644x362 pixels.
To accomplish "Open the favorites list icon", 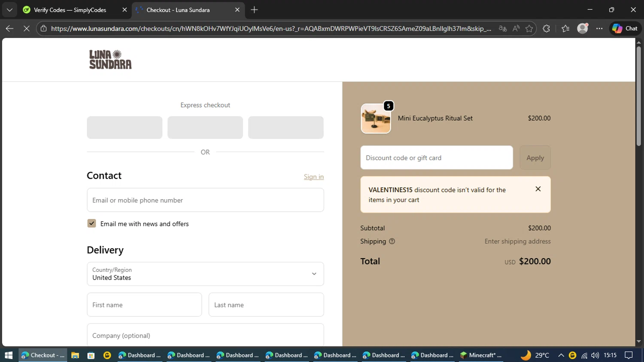I will tap(565, 29).
